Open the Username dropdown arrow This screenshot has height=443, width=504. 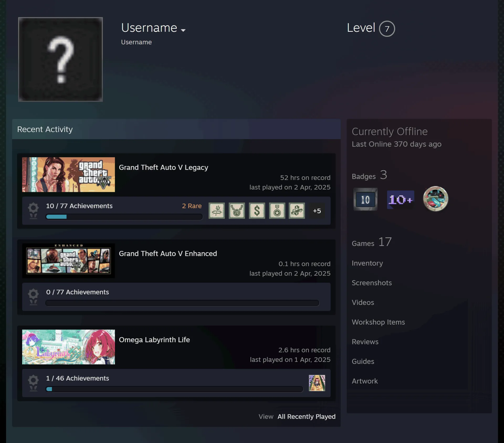(x=183, y=30)
